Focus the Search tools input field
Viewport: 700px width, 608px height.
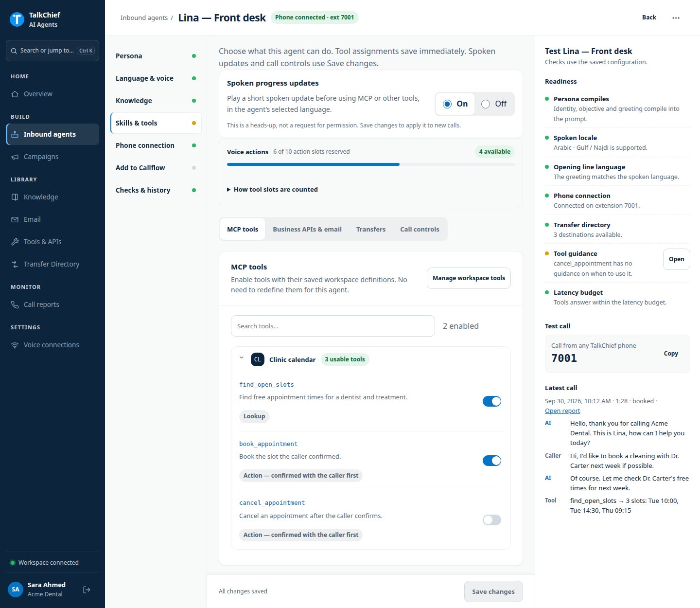click(x=333, y=326)
